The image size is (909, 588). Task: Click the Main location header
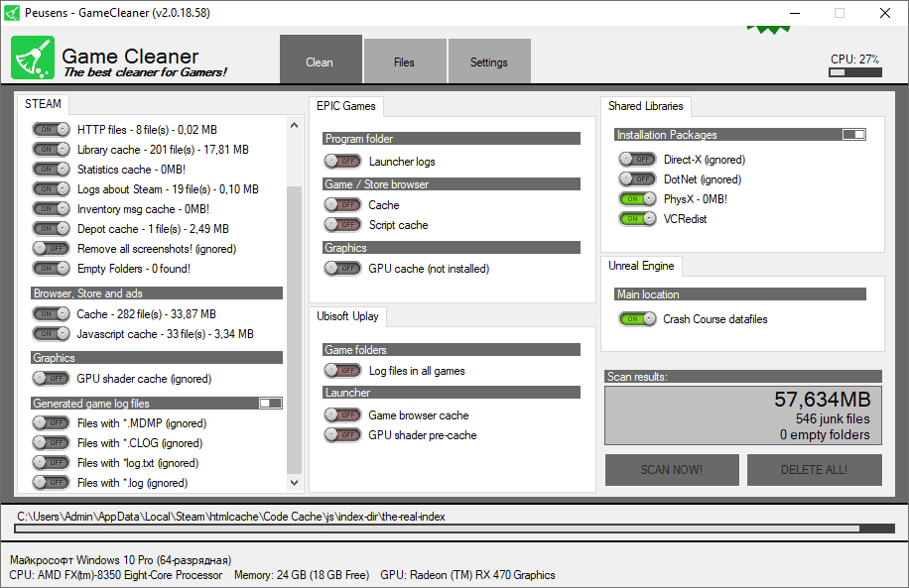click(740, 294)
